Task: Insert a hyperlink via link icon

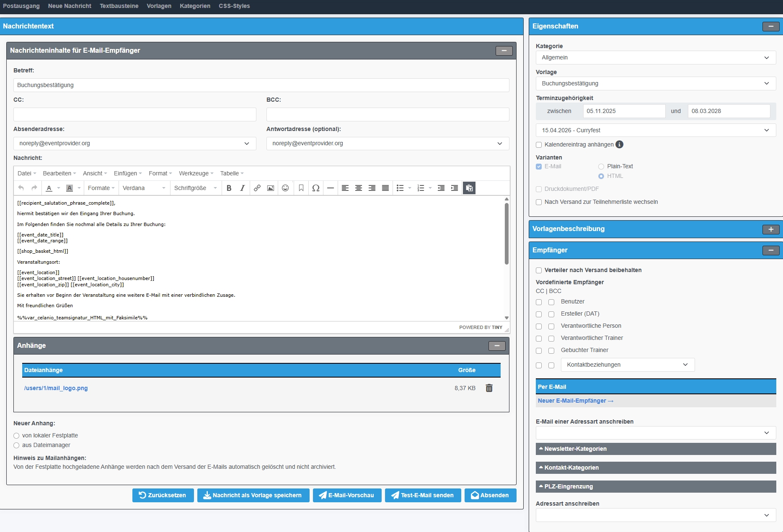Action: tap(257, 188)
